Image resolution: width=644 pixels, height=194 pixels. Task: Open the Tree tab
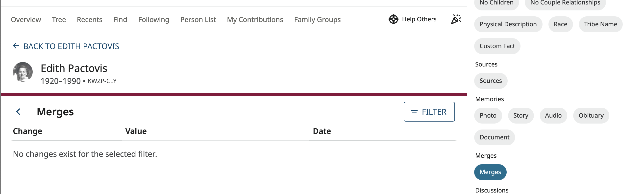click(59, 20)
